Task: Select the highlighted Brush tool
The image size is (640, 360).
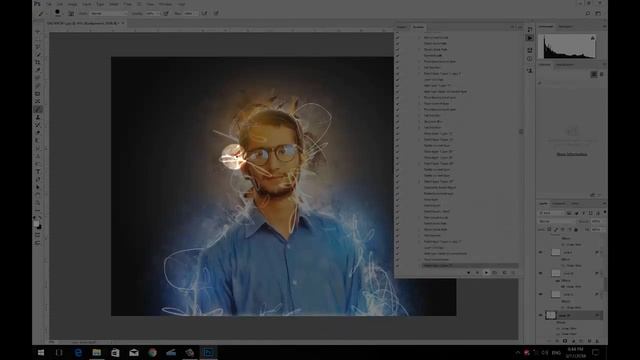Action: [38, 109]
